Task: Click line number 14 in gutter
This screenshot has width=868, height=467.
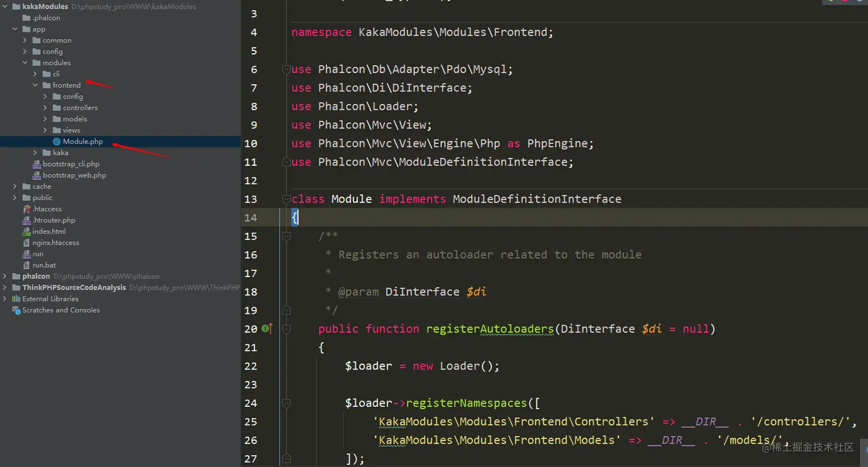Action: [x=251, y=217]
